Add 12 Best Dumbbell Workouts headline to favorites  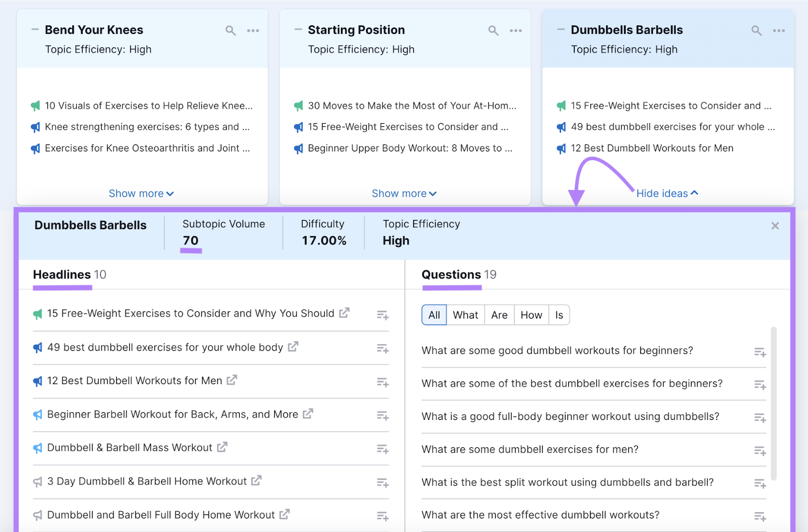[382, 382]
